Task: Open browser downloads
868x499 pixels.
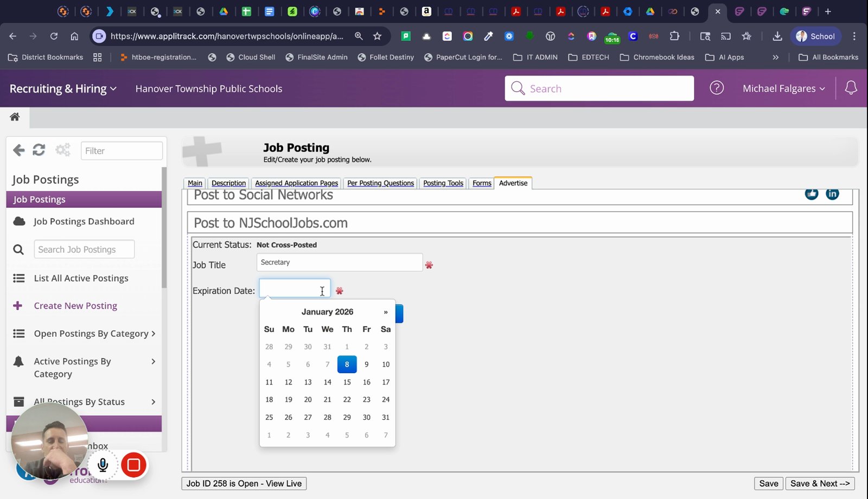Action: pyautogui.click(x=777, y=36)
